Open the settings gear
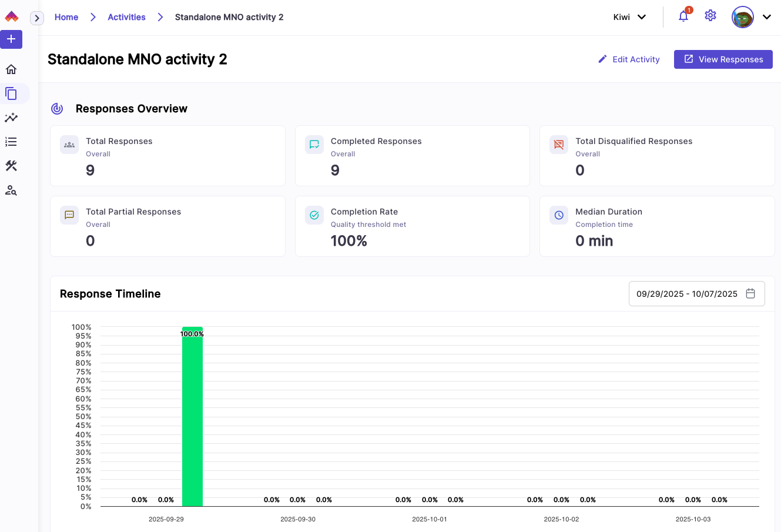This screenshot has width=781, height=532. (x=710, y=16)
